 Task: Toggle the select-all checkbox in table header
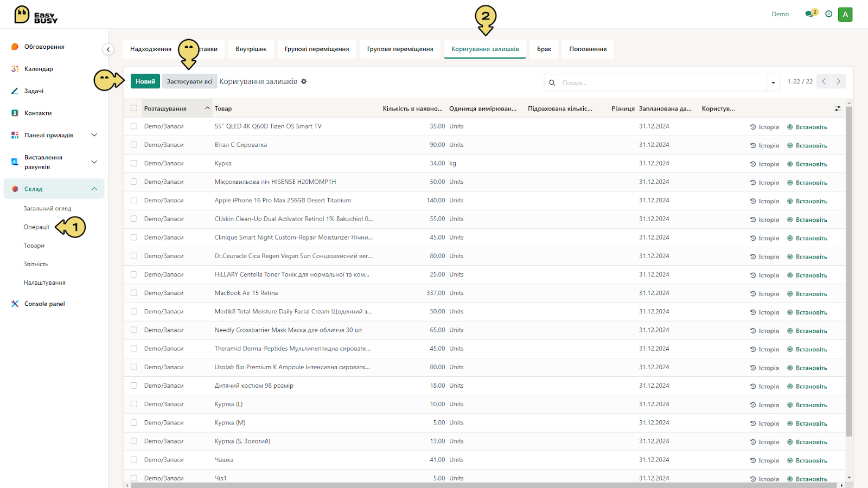(x=134, y=108)
